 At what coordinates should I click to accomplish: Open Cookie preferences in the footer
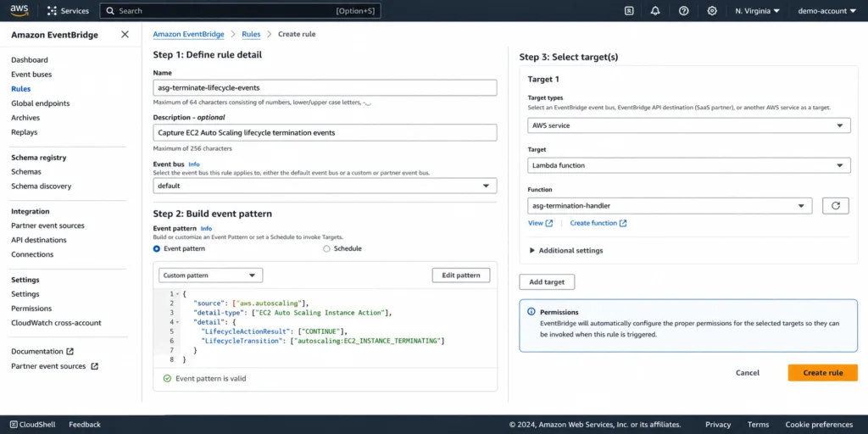tap(819, 425)
